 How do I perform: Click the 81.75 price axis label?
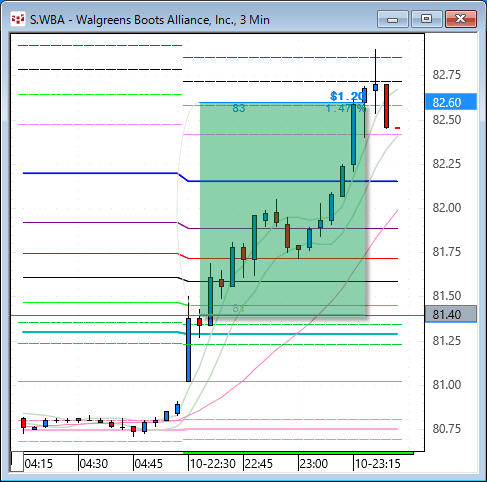click(447, 252)
